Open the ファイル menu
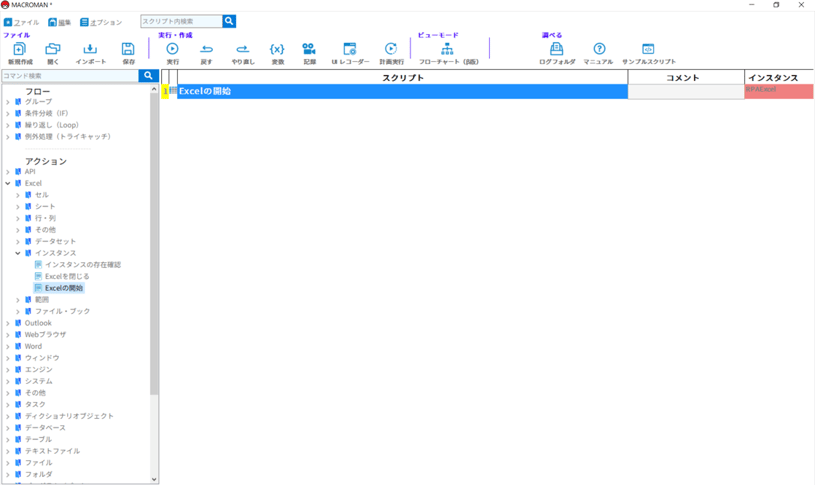Viewport: 815px width, 485px height. tap(22, 22)
